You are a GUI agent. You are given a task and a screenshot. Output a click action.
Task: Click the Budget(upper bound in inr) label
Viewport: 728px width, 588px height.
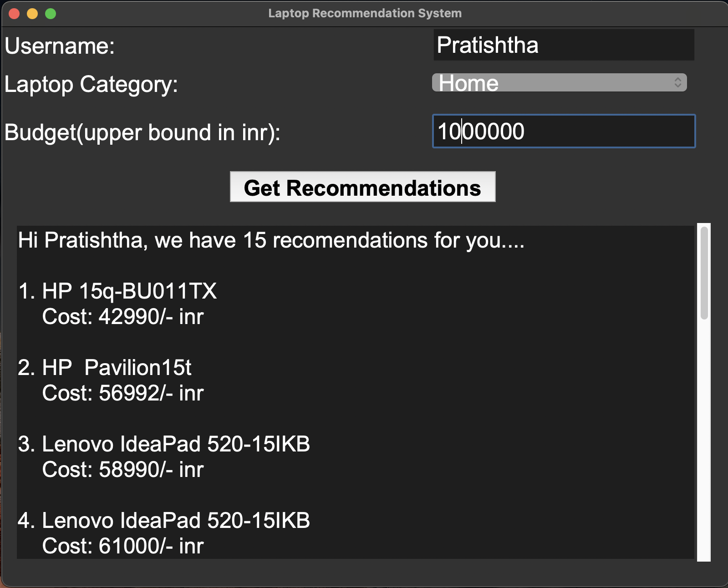click(x=143, y=133)
